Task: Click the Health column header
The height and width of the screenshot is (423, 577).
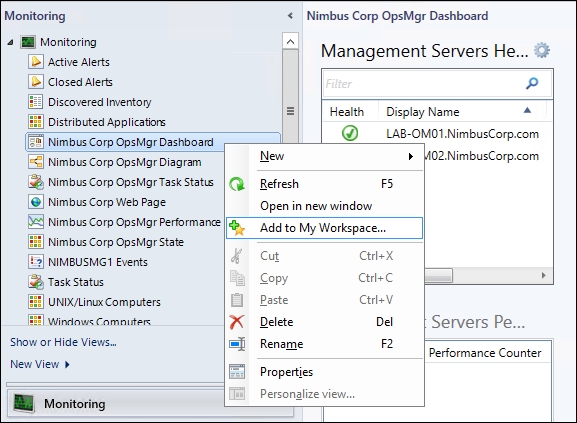Action: tap(347, 111)
